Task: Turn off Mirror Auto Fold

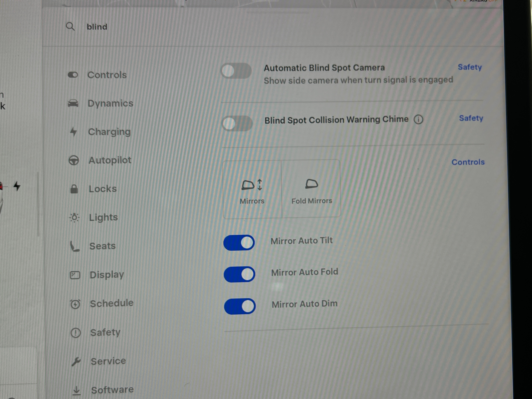Action: pos(239,274)
